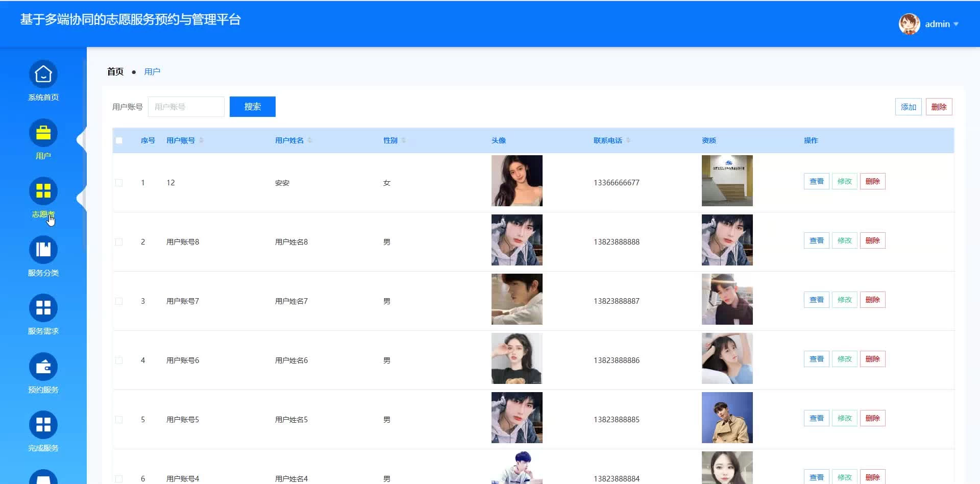This screenshot has width=980, height=484.
Task: Tick checkbox for row 1 安安
Action: point(119,183)
